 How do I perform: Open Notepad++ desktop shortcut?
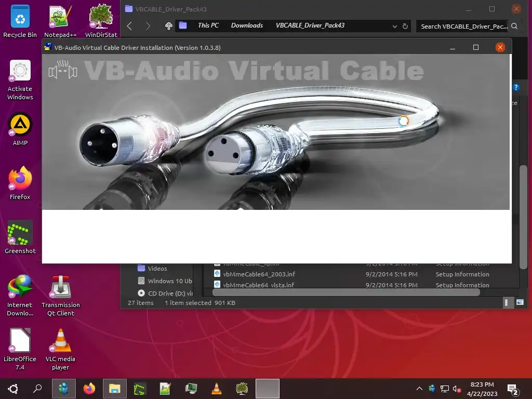60,21
